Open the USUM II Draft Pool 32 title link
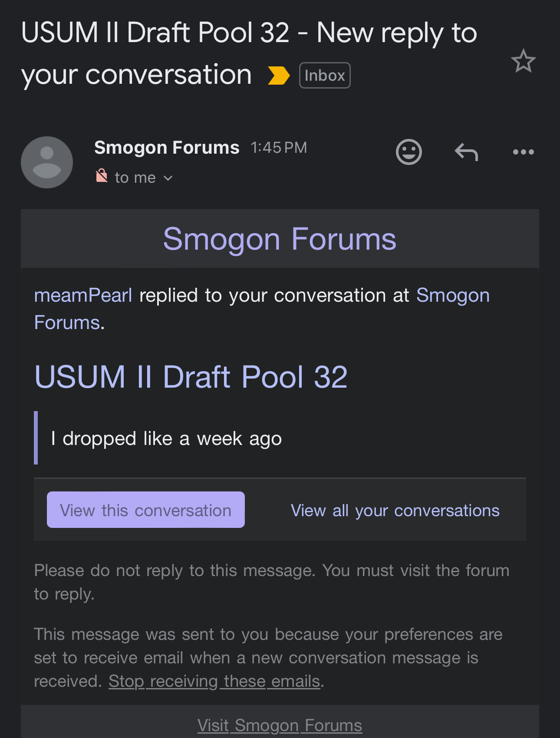 coord(191,377)
